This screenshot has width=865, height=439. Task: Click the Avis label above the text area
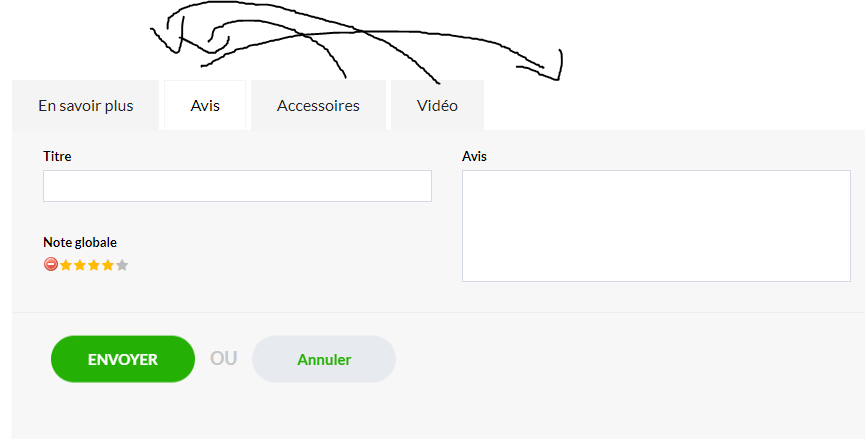coord(474,156)
